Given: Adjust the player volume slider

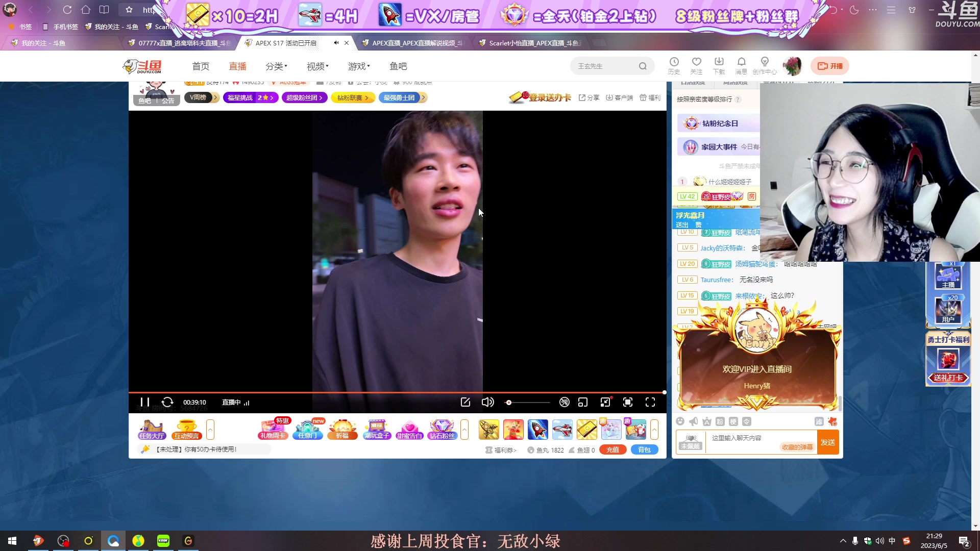Looking at the screenshot, I should click(x=528, y=403).
